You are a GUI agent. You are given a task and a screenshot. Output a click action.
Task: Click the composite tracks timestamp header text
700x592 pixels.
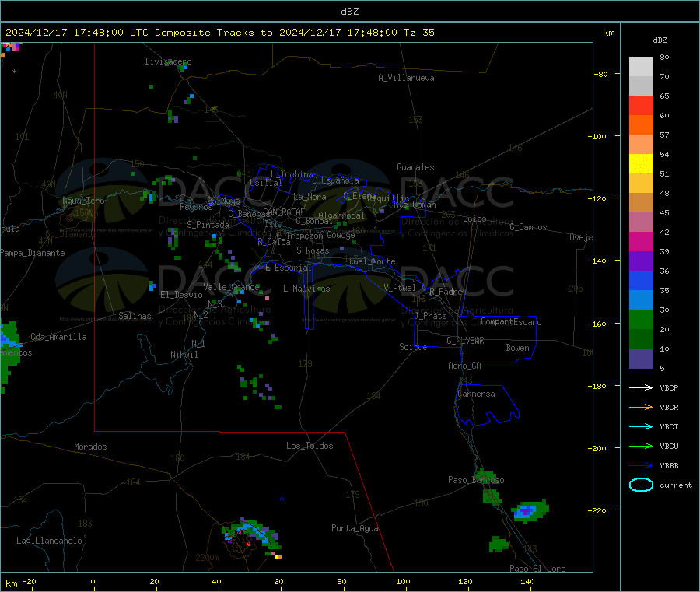pos(220,33)
